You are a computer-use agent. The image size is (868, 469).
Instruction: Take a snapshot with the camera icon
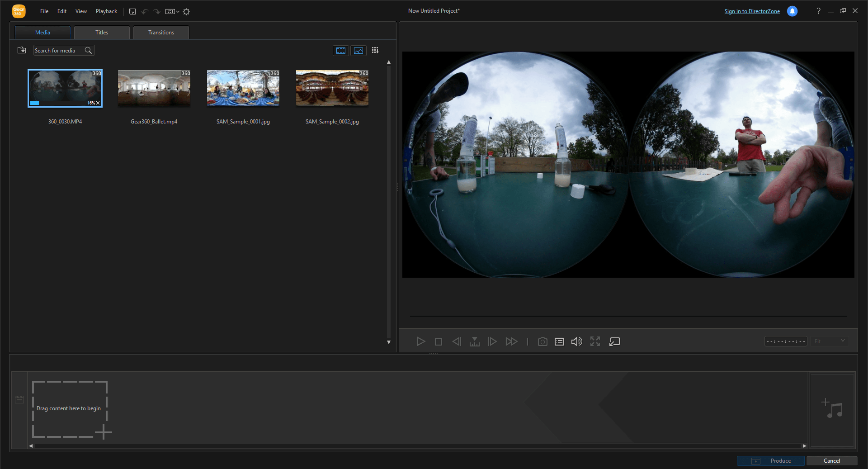click(542, 341)
